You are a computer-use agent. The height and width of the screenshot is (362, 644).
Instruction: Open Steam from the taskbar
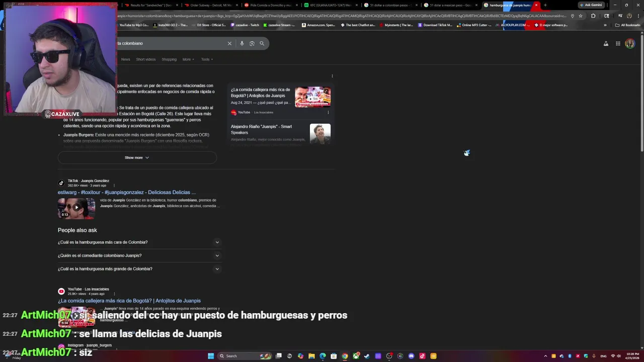tap(367, 356)
